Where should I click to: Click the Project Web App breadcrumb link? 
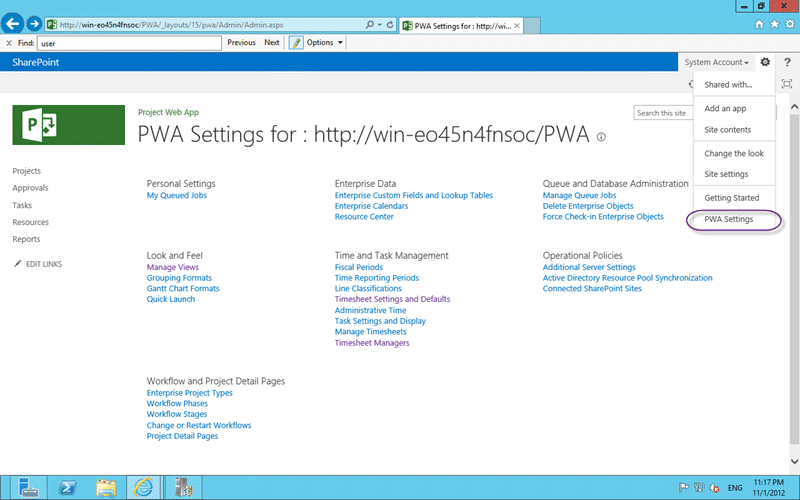[168, 112]
